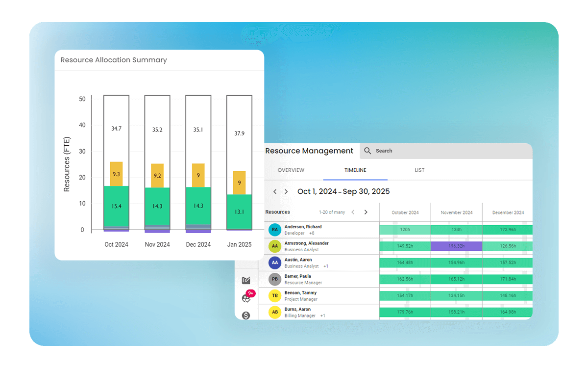Click Aaron Burns' AB avatar
The width and height of the screenshot is (588, 368).
[275, 312]
